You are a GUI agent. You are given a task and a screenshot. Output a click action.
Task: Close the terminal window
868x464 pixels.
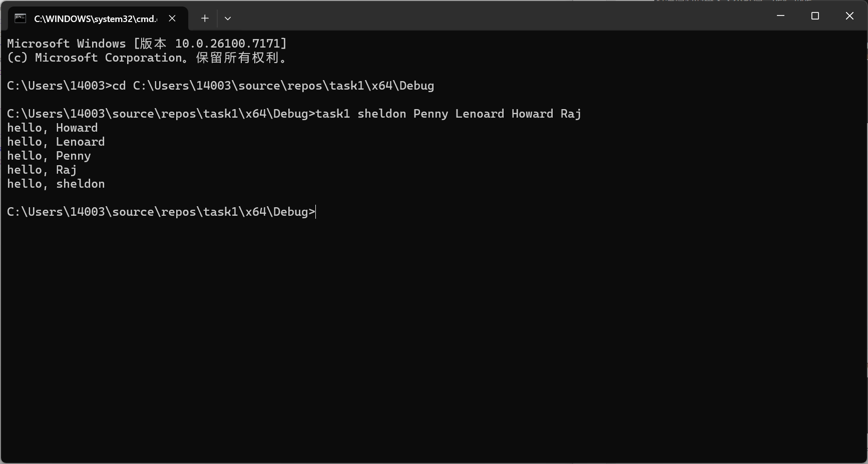(x=849, y=16)
